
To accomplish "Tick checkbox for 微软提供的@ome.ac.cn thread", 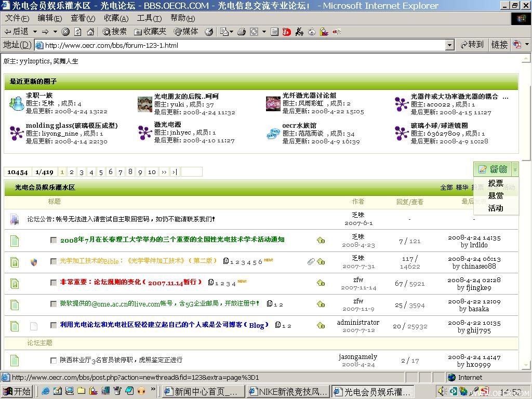I will (x=54, y=303).
